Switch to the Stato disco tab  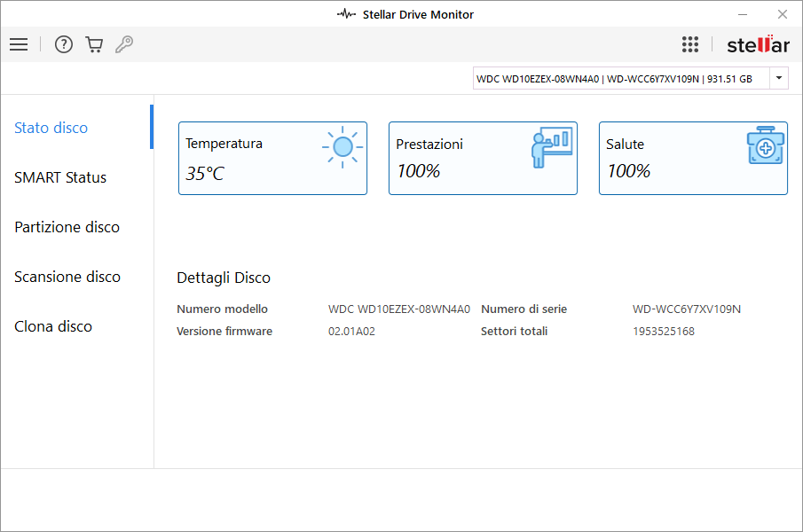51,128
